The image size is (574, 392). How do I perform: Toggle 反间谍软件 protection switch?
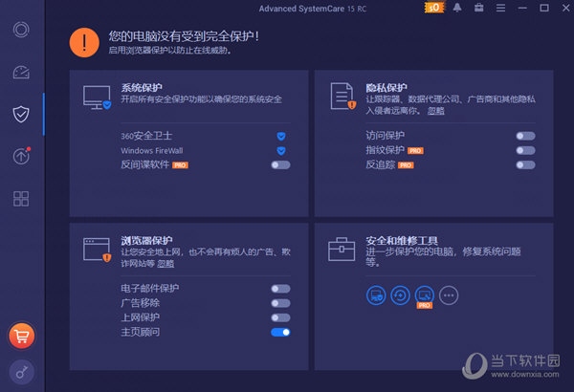click(280, 165)
